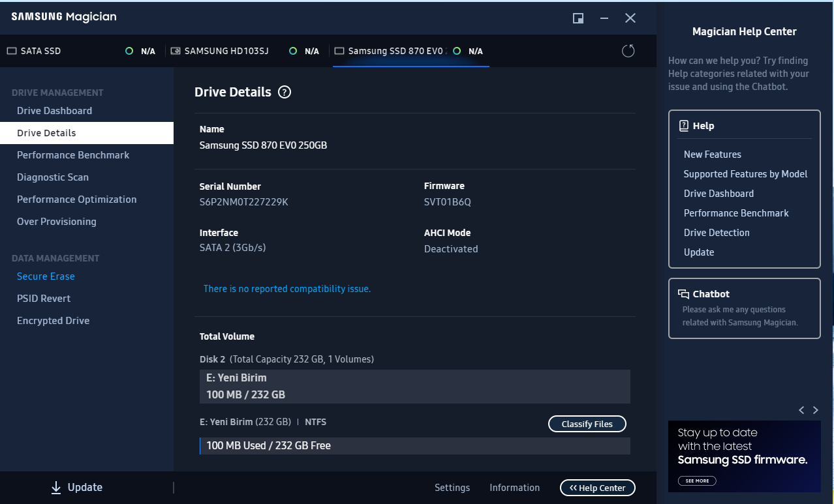Open the Chatbot panel
Viewport: 834px width, 504px height.
745,308
